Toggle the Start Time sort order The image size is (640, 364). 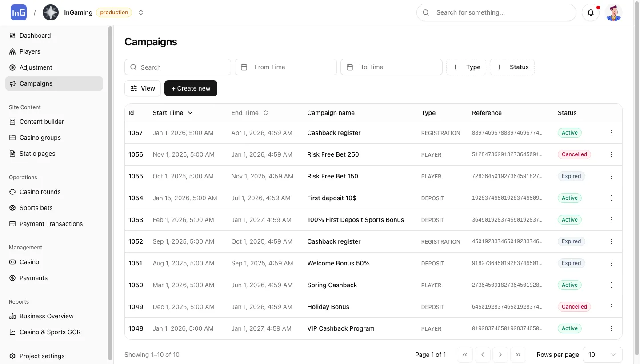pos(190,113)
